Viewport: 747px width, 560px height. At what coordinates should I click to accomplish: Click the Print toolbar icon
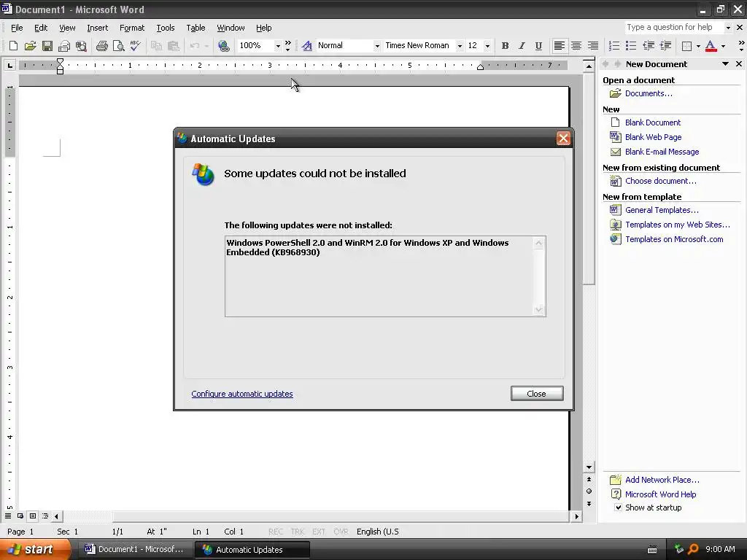tap(101, 46)
